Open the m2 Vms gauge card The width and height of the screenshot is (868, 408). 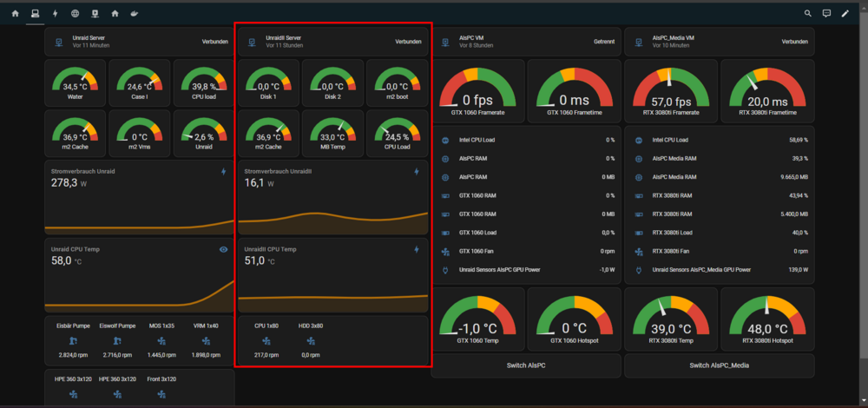(x=140, y=134)
